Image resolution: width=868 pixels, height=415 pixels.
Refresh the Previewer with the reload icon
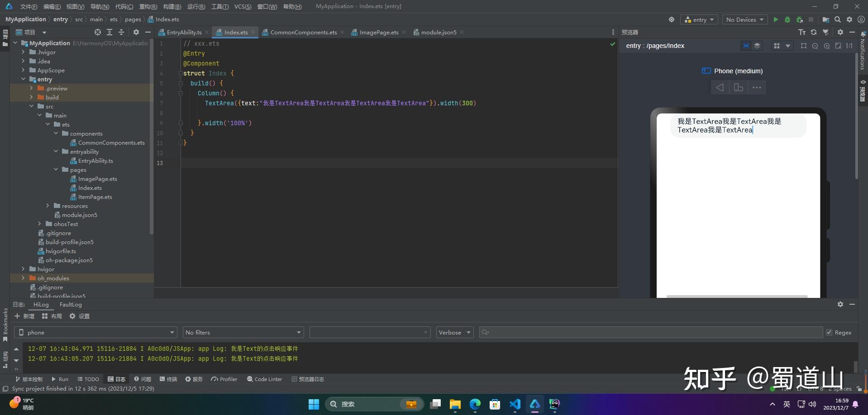(x=814, y=32)
